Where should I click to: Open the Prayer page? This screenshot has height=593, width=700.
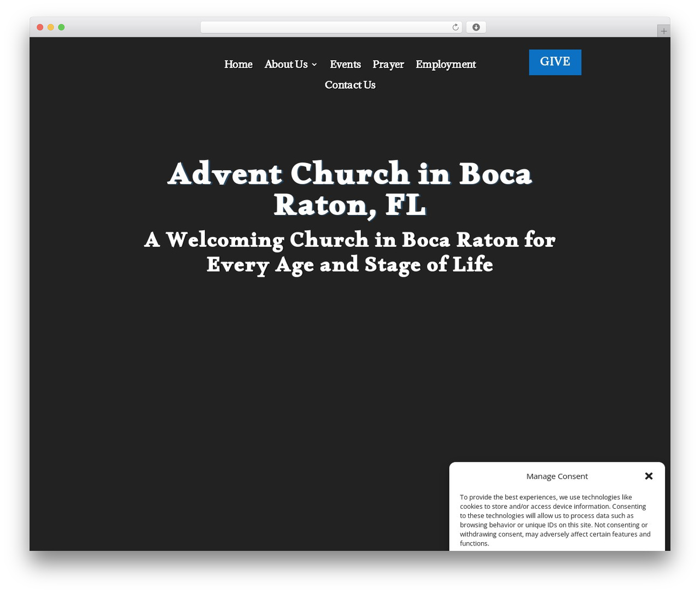click(x=388, y=65)
